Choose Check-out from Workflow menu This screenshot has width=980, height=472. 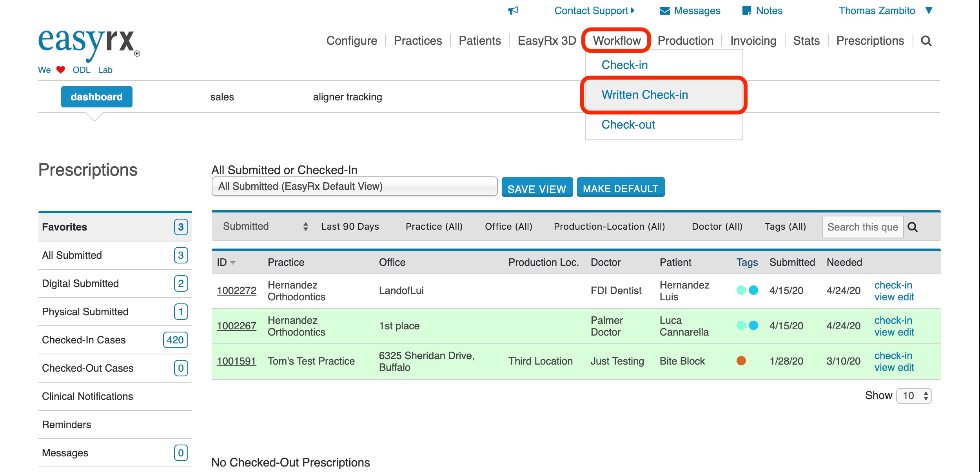pos(628,125)
